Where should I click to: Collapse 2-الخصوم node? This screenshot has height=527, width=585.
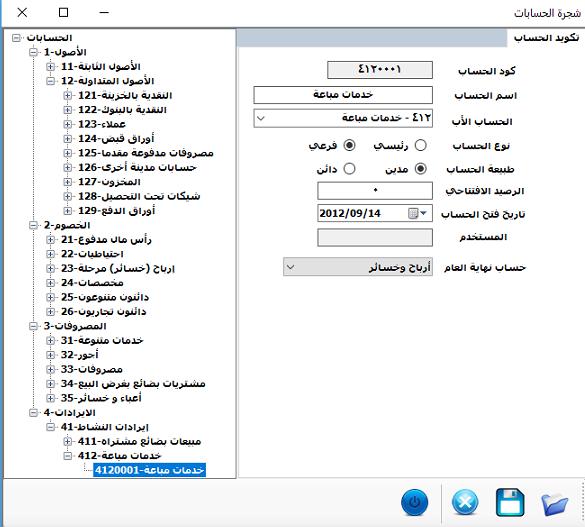click(33, 225)
